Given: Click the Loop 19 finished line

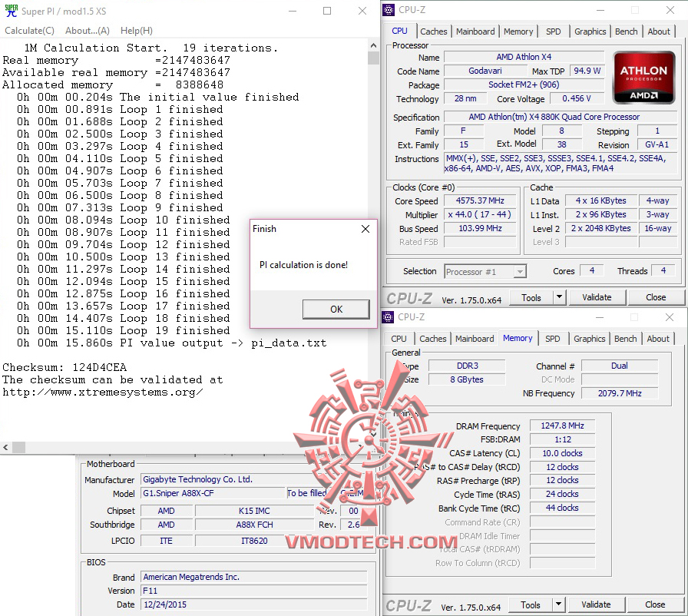Looking at the screenshot, I should (123, 330).
